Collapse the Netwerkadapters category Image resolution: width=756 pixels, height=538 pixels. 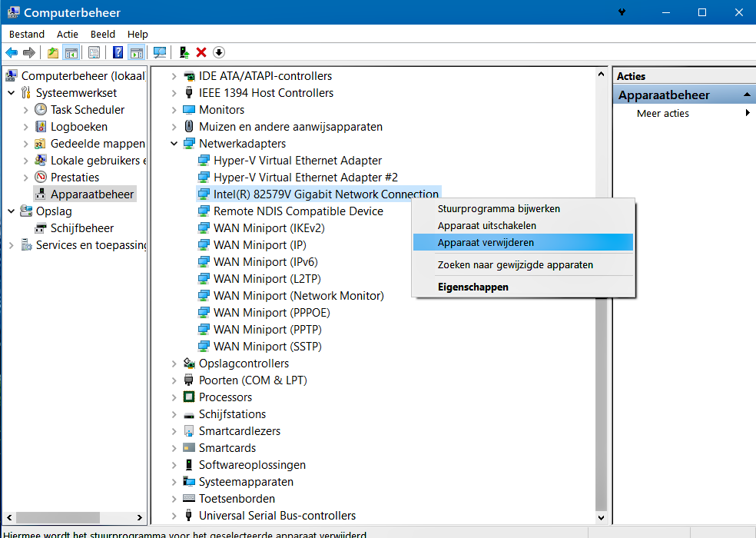[174, 143]
